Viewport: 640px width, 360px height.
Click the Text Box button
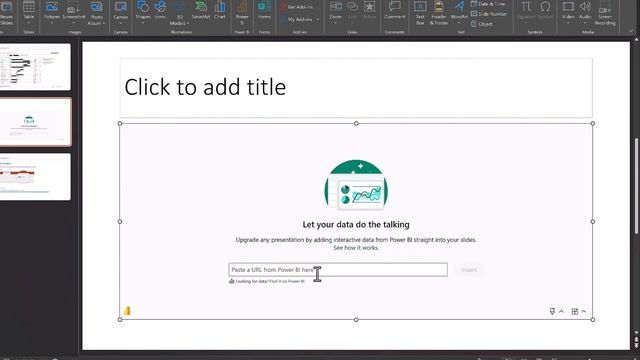pyautogui.click(x=420, y=13)
